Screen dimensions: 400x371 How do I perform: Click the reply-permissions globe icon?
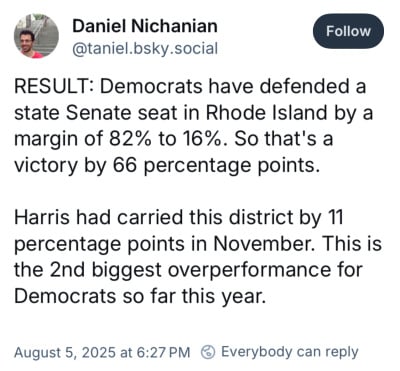point(208,352)
